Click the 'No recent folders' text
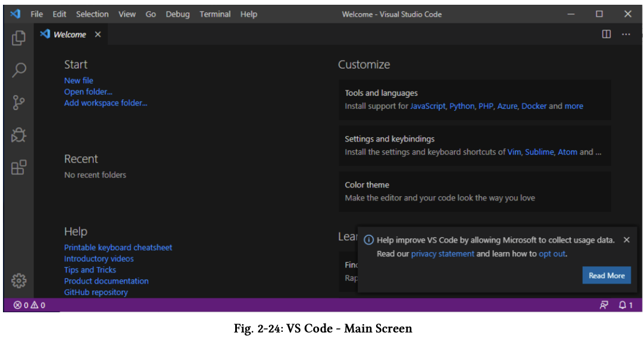Screen dimensions: 644x339 pos(95,175)
